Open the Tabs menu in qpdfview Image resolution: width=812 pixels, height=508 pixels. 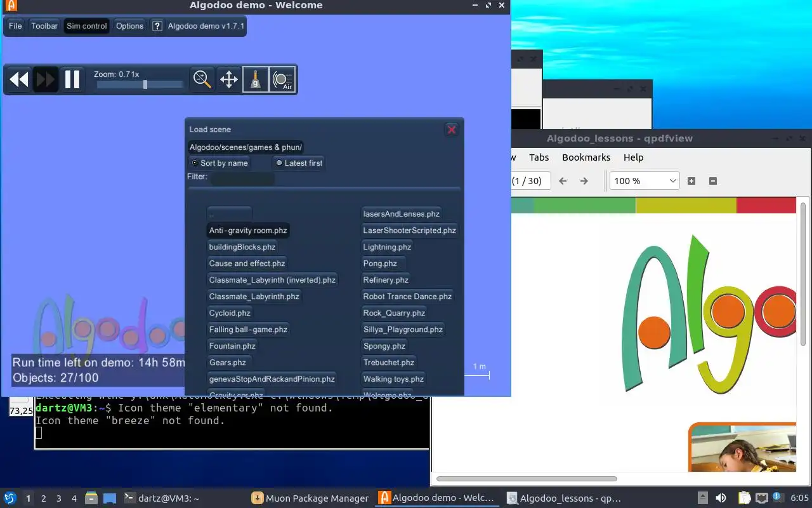click(539, 157)
